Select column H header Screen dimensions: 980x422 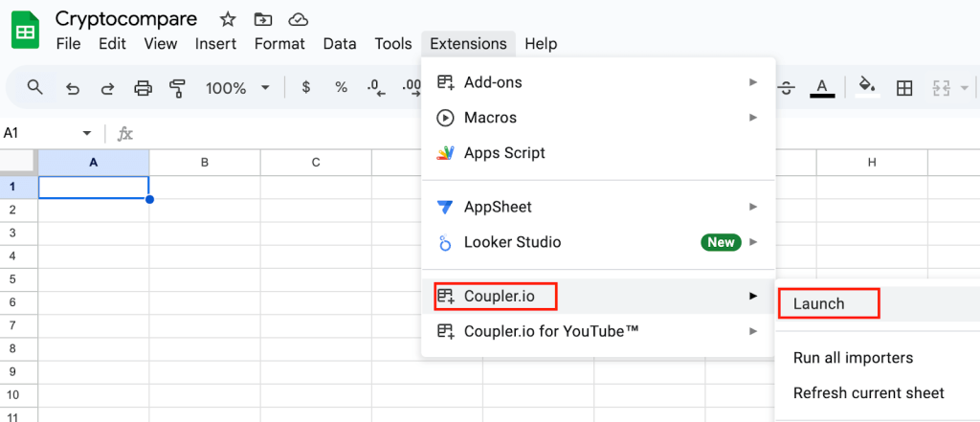(872, 163)
